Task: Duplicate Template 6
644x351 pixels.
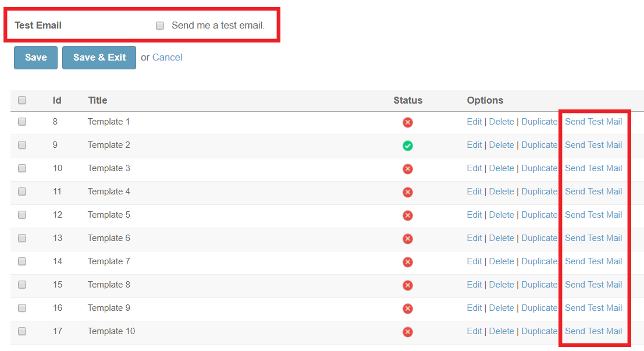Action: (x=539, y=238)
